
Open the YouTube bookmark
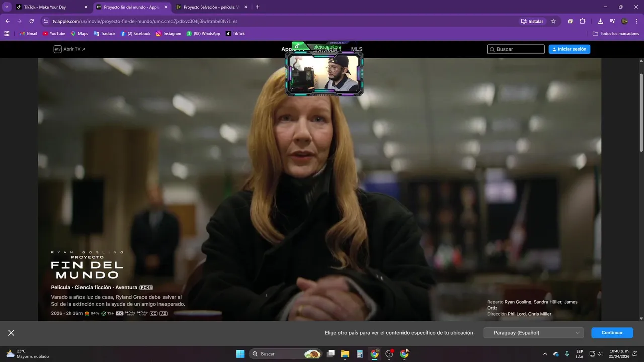[x=54, y=34]
